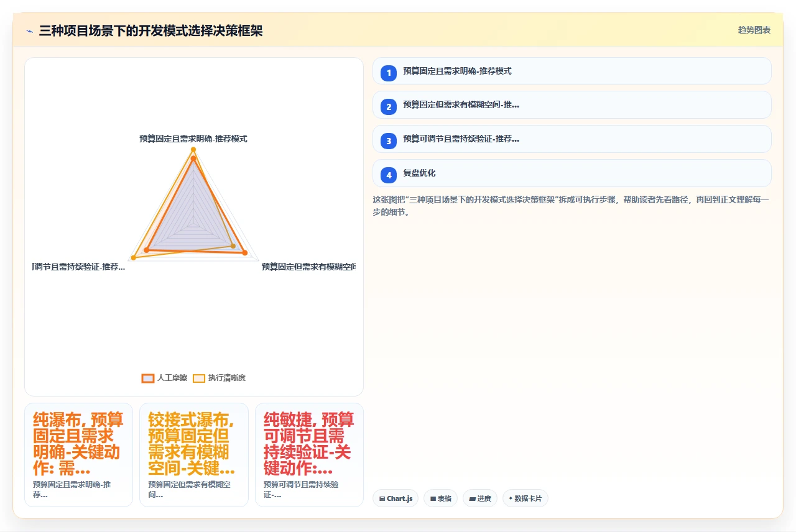Select step 预算固定但需求有模糊空间-推…

(572, 105)
